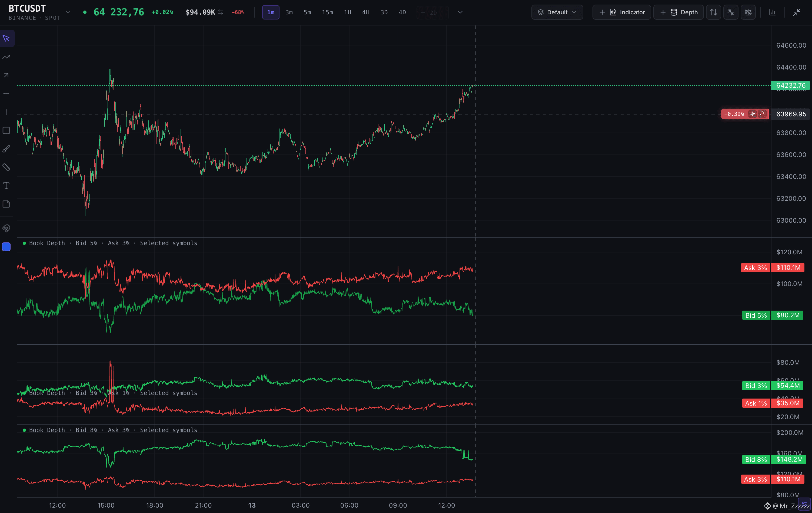Viewport: 812px width, 513px height.
Task: Select the text annotation tool
Action: pyautogui.click(x=6, y=186)
